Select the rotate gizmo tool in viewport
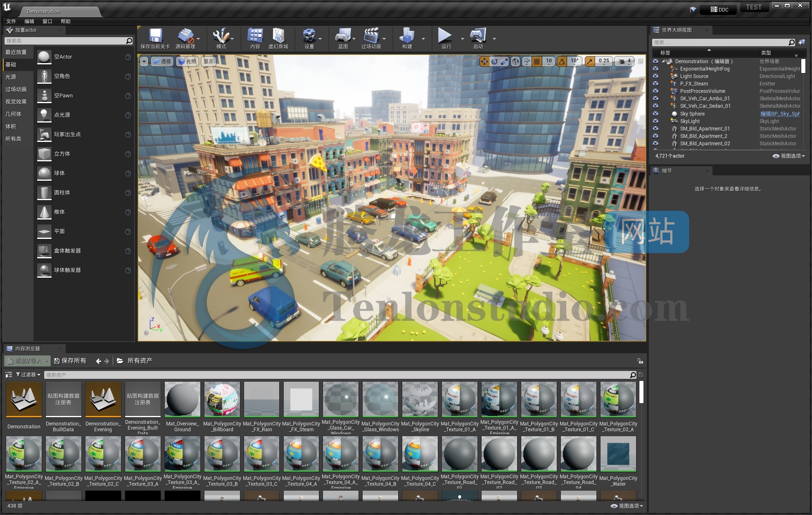The height and width of the screenshot is (515, 812). tap(494, 61)
